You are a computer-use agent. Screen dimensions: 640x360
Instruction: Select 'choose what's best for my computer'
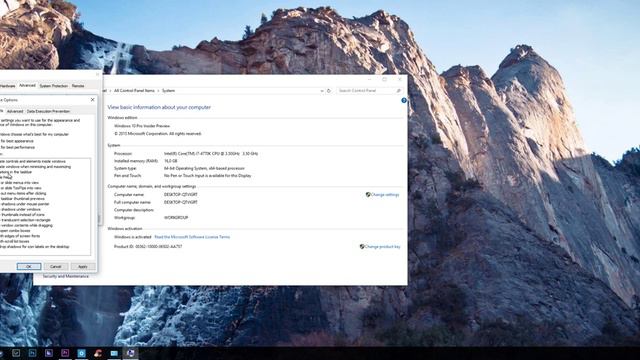coord(34,134)
